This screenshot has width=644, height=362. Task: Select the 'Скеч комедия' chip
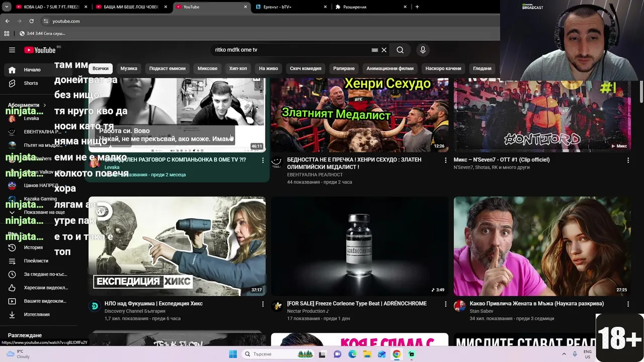(305, 68)
